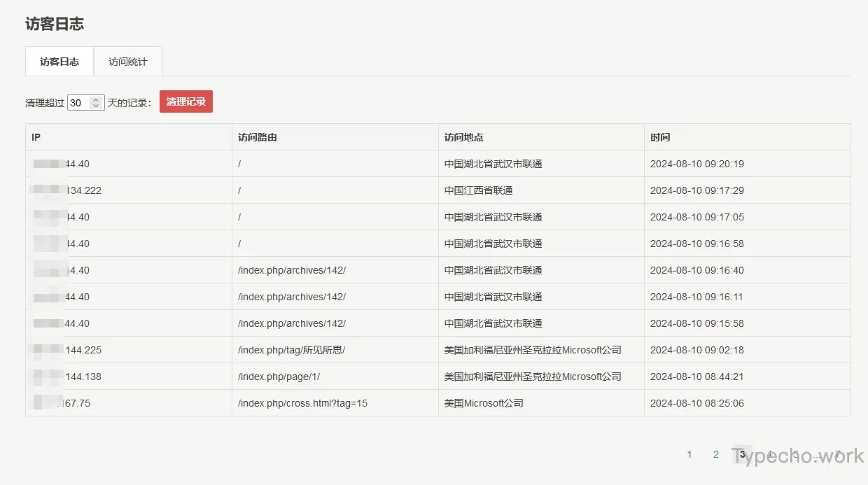The width and height of the screenshot is (868, 485).
Task: Go to page 1 in pagination
Action: pyautogui.click(x=689, y=454)
